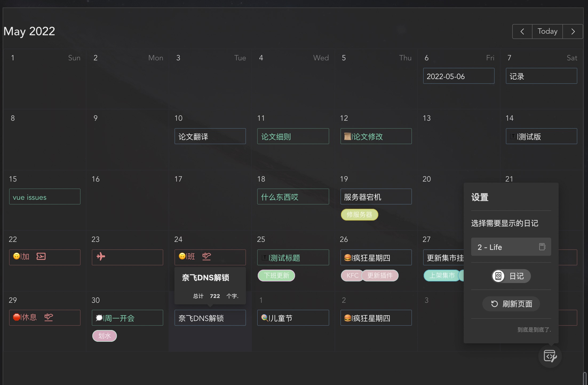
Task: Click the Today button
Action: (x=547, y=32)
